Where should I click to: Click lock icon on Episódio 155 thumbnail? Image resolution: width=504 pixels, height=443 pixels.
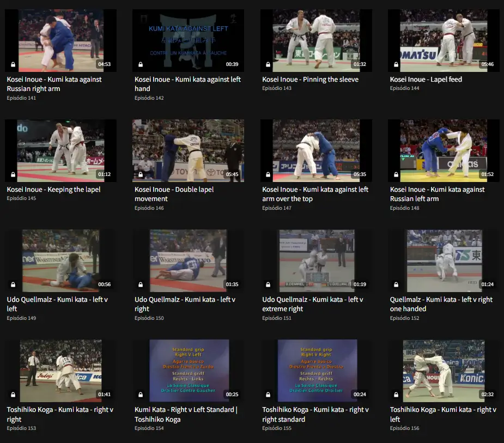268,395
